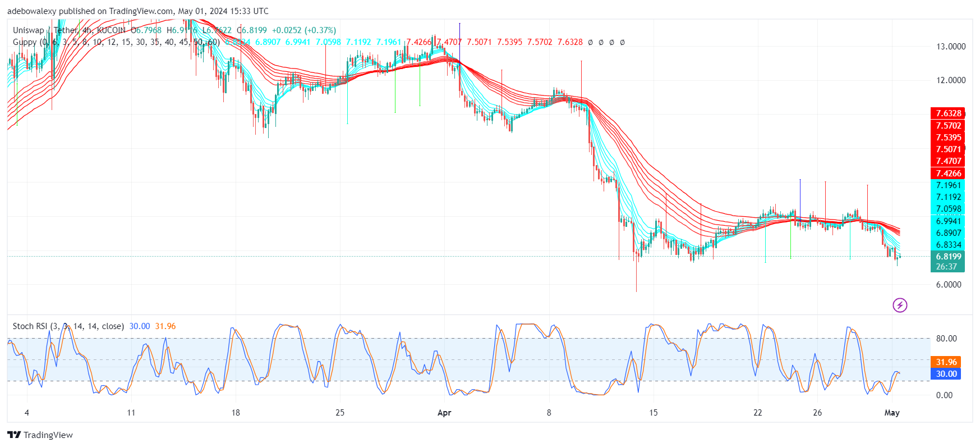Viewport: 980px width, 447px height.
Task: Click the 7.0598 cyan price label
Action: [947, 209]
